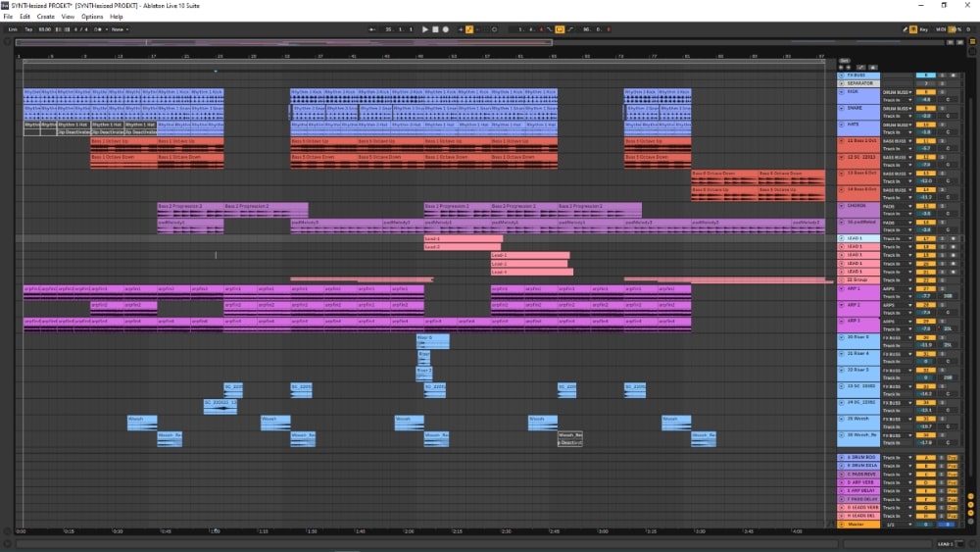Click the Stop button in transport
The height and width of the screenshot is (552, 980).
click(435, 29)
